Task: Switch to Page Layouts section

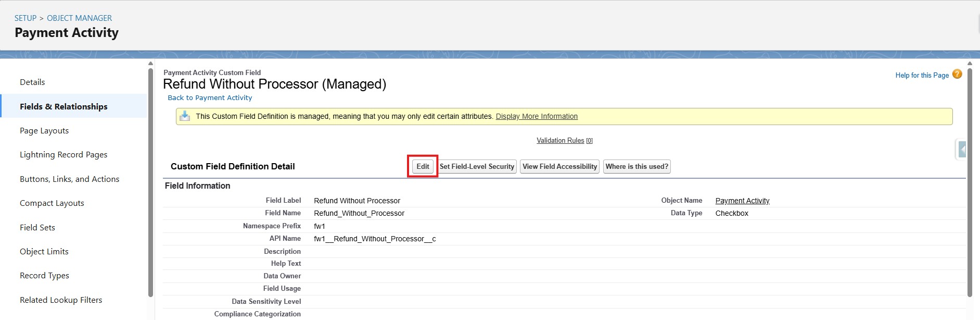Action: pos(44,131)
